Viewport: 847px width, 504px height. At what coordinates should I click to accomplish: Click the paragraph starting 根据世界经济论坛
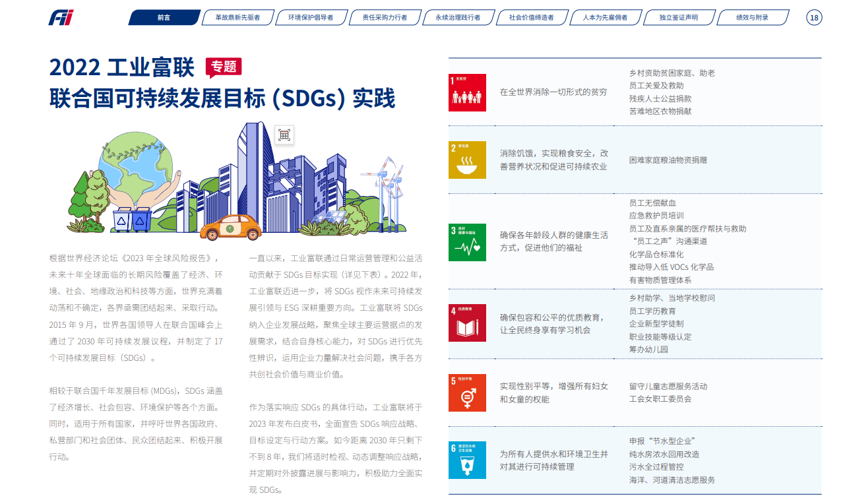coord(137,308)
